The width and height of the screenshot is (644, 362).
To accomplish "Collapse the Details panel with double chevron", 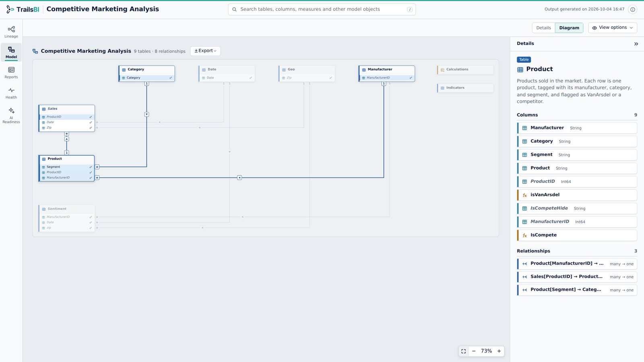I will [636, 44].
